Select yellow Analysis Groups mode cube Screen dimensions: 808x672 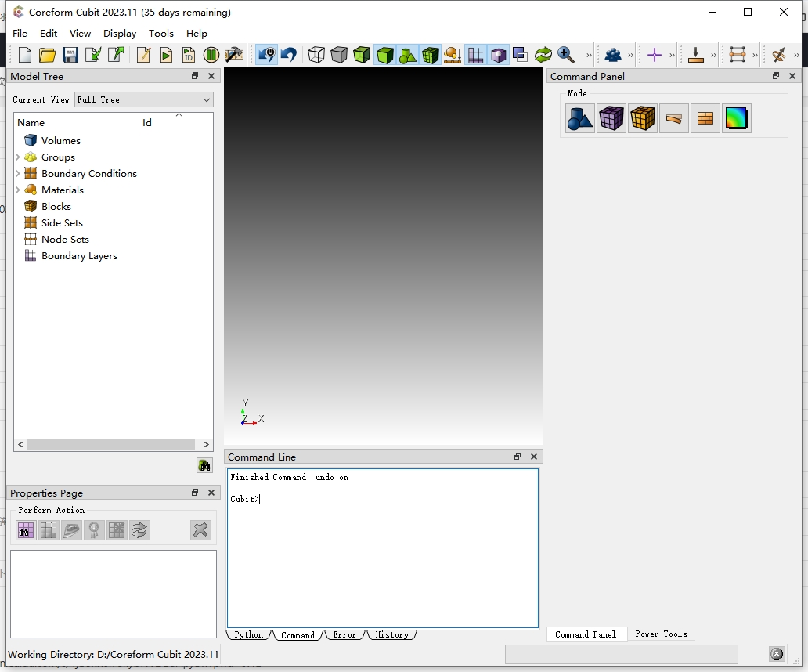point(643,118)
